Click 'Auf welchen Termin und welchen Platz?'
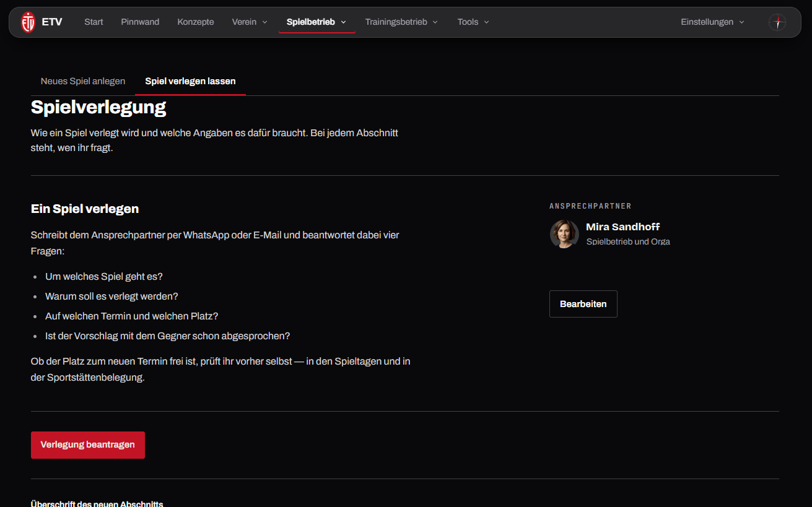This screenshot has width=812, height=507. click(132, 316)
